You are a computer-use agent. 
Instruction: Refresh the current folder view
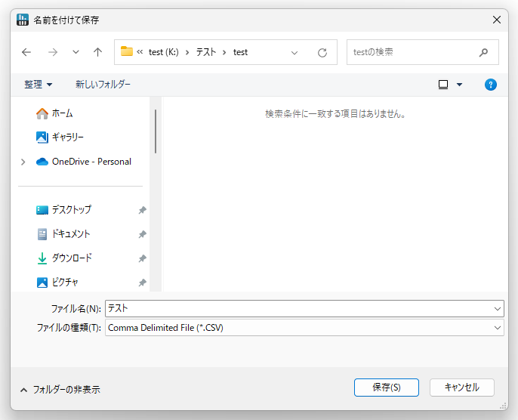click(322, 53)
